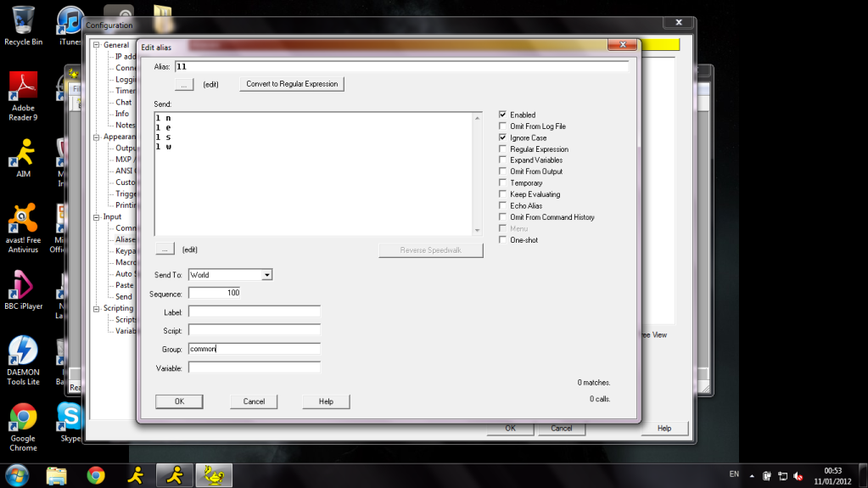
Task: Enable Keep Evaluating option
Action: pyautogui.click(x=502, y=194)
